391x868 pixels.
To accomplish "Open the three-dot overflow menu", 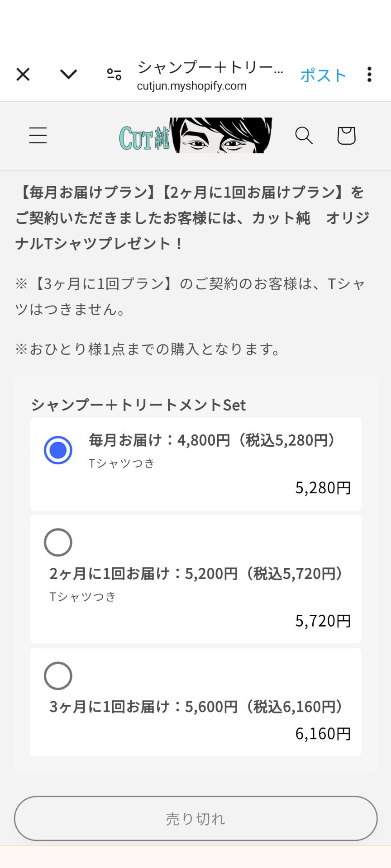I will click(x=369, y=74).
